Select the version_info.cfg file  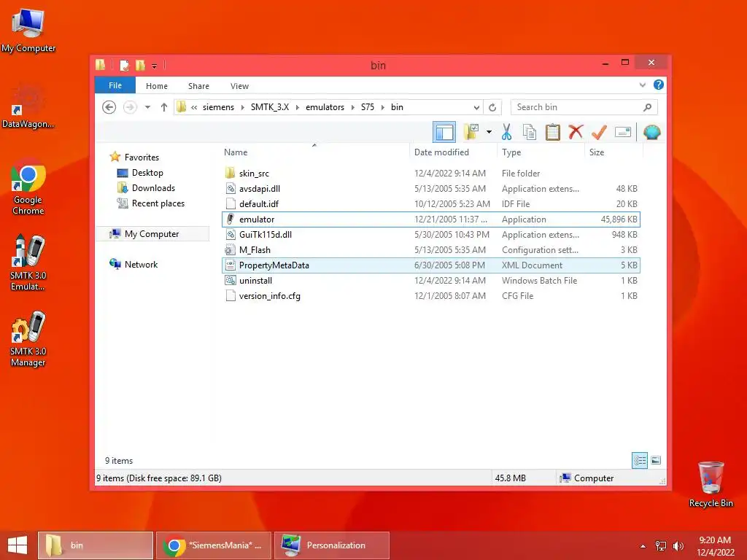(x=430, y=296)
